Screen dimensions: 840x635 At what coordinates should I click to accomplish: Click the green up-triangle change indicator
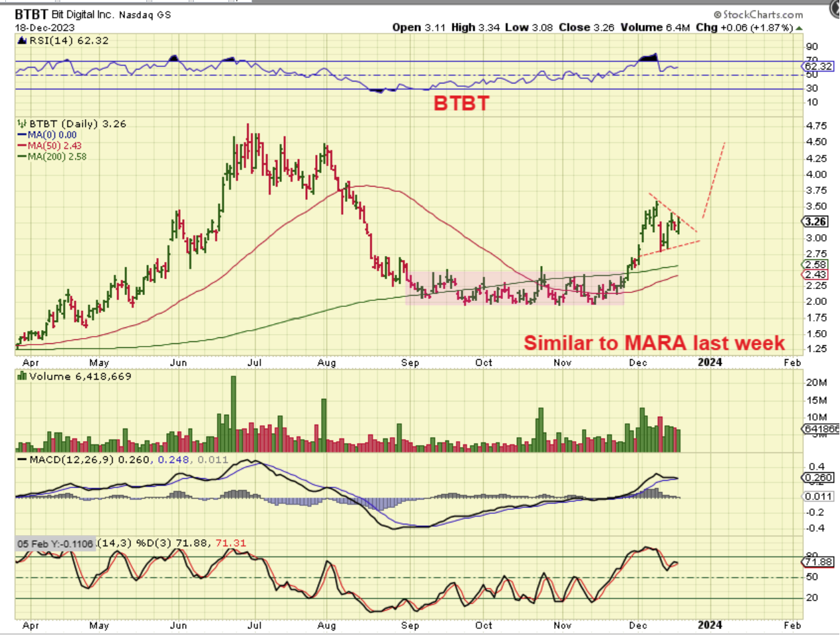(x=800, y=28)
